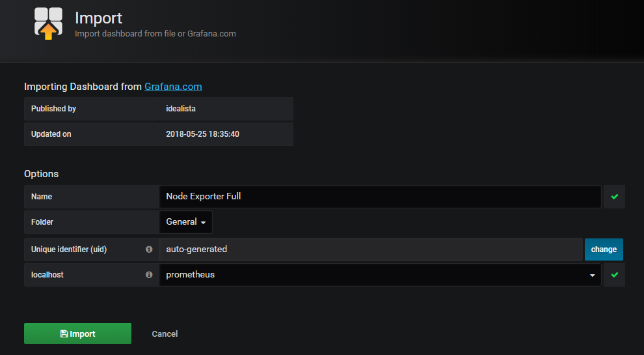Click the Options section heading
644x355 pixels.
(x=41, y=174)
